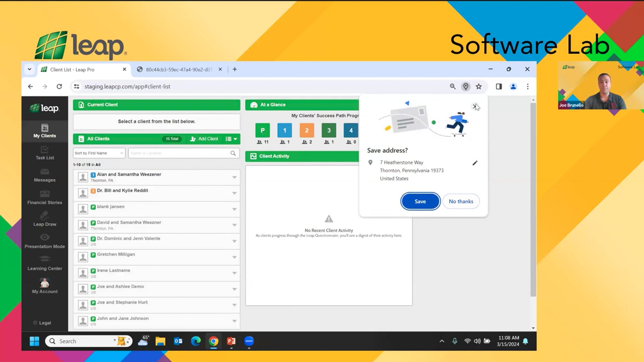
Task: Click the green stage 3 tile
Action: (329, 130)
